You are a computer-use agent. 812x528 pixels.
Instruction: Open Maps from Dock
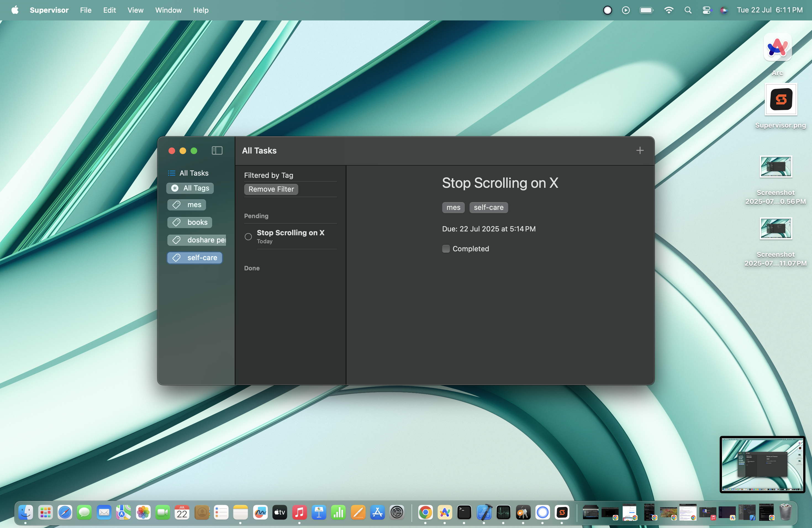point(123,512)
